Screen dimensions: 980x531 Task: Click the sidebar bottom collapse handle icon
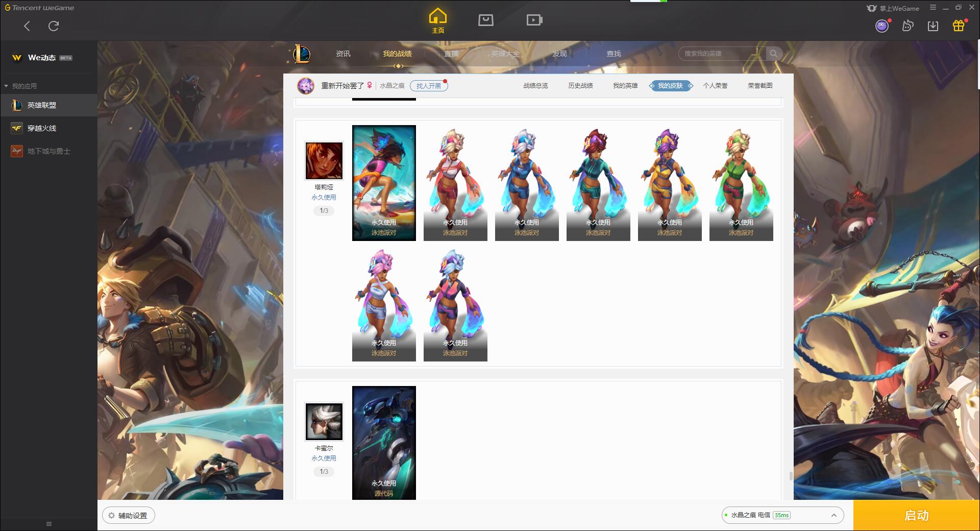coord(49,524)
